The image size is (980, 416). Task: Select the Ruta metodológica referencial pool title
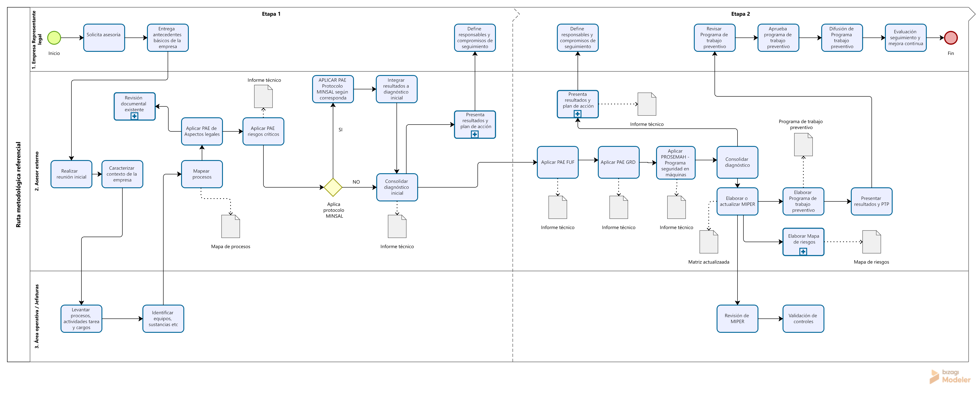18,184
